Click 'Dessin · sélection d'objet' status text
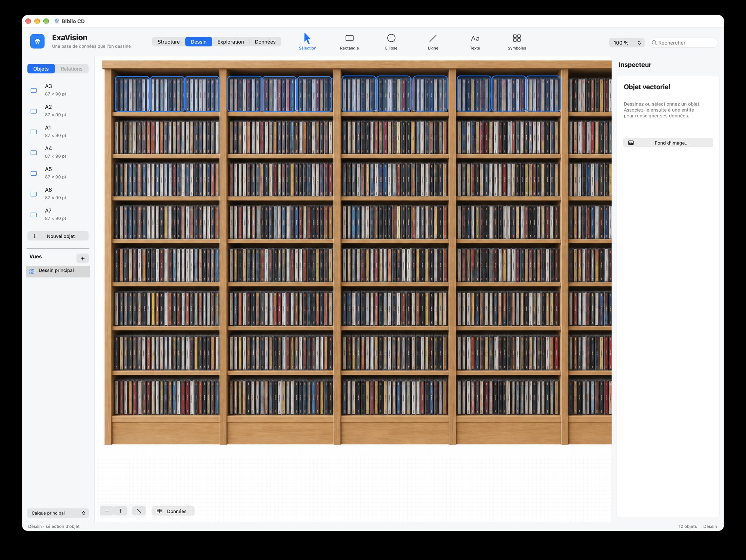Viewport: 746px width, 560px height. (54, 526)
